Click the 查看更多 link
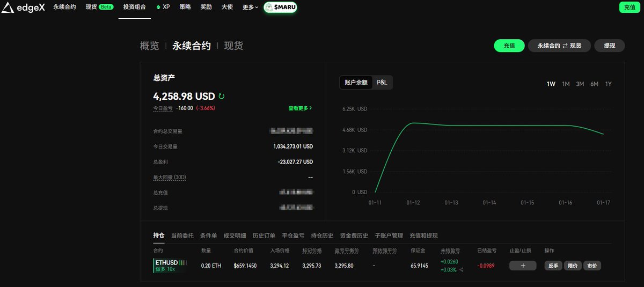644x287 pixels. pyautogui.click(x=300, y=108)
